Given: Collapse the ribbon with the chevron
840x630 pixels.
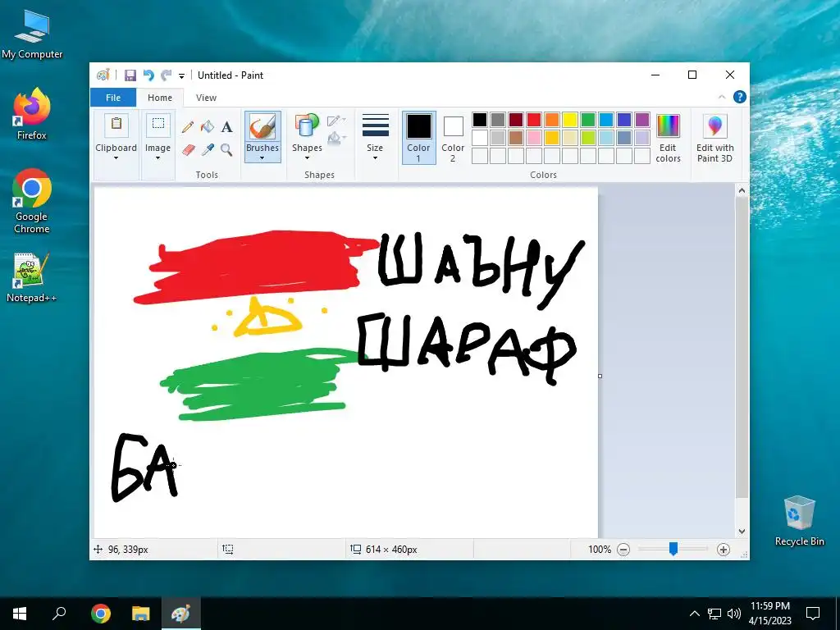Looking at the screenshot, I should [x=722, y=97].
